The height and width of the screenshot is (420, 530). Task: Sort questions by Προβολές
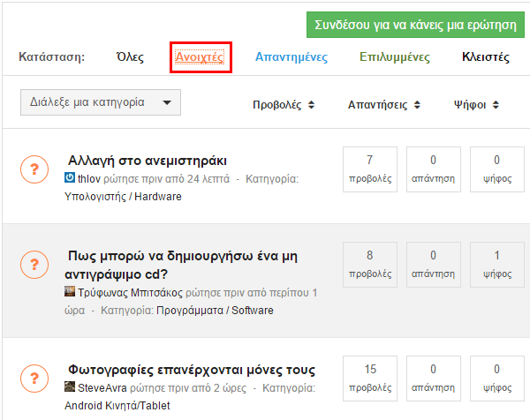point(284,105)
